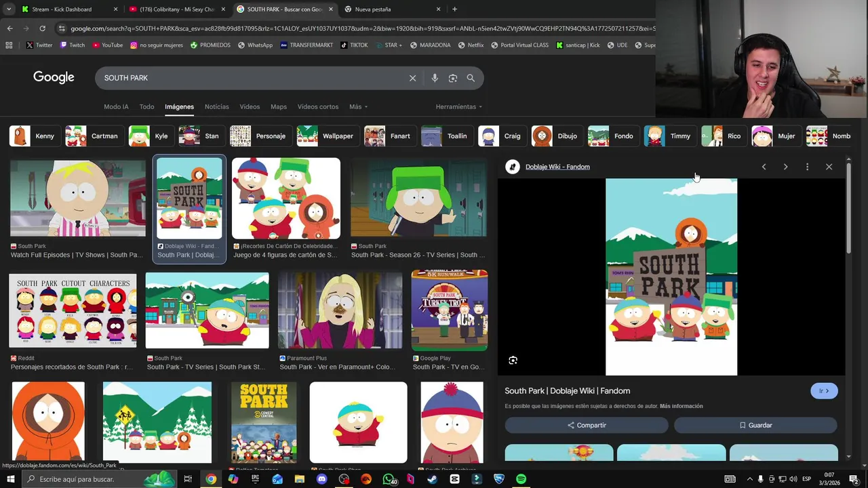This screenshot has width=868, height=488.
Task: Open the Google Play Turkey Trot thumbnail
Action: [x=450, y=310]
